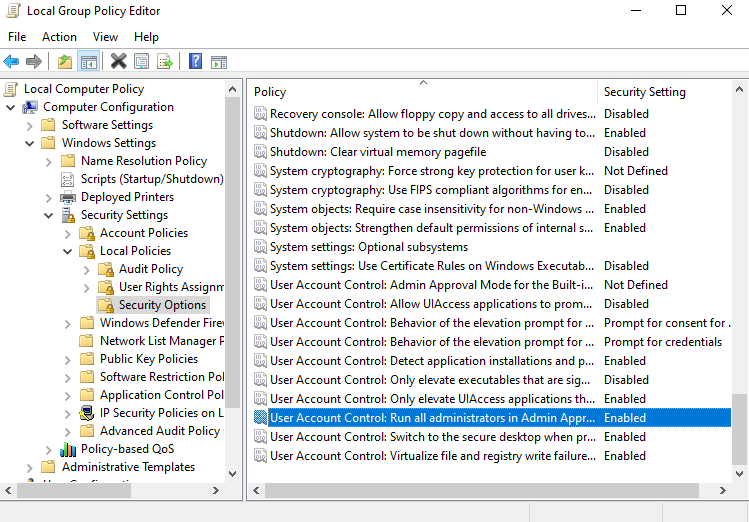The height and width of the screenshot is (522, 749).
Task: Click the Computer Configuration computer icon
Action: click(x=30, y=107)
